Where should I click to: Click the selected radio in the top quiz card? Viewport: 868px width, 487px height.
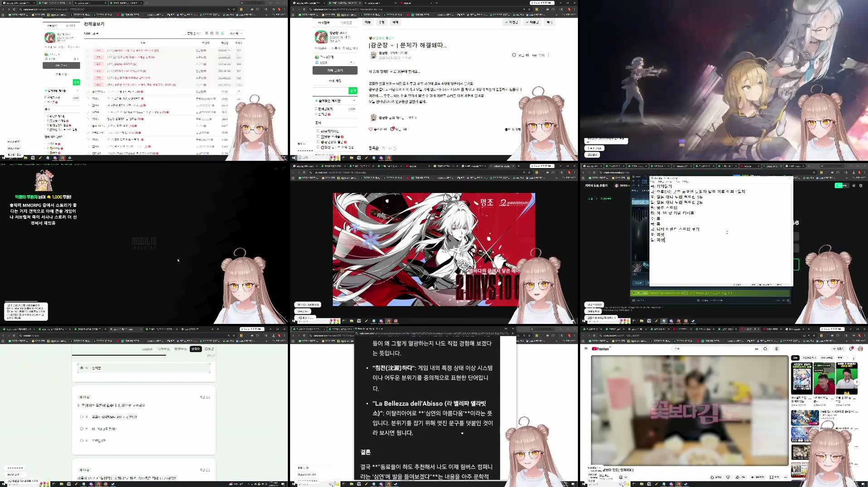coord(82,368)
